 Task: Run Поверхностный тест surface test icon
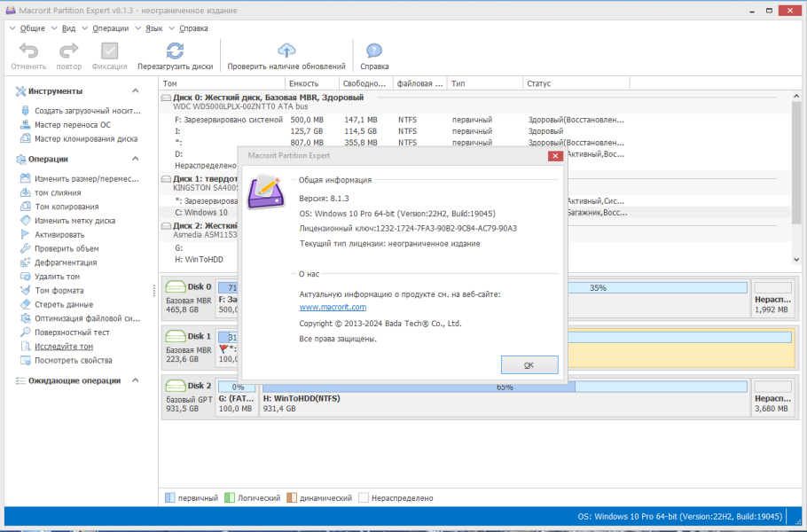click(25, 332)
